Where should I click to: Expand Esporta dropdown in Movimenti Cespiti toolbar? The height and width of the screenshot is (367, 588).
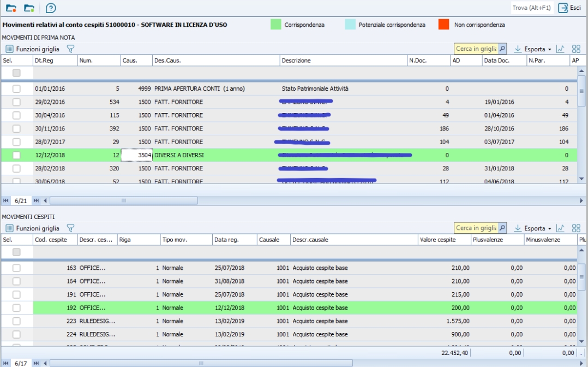point(550,229)
